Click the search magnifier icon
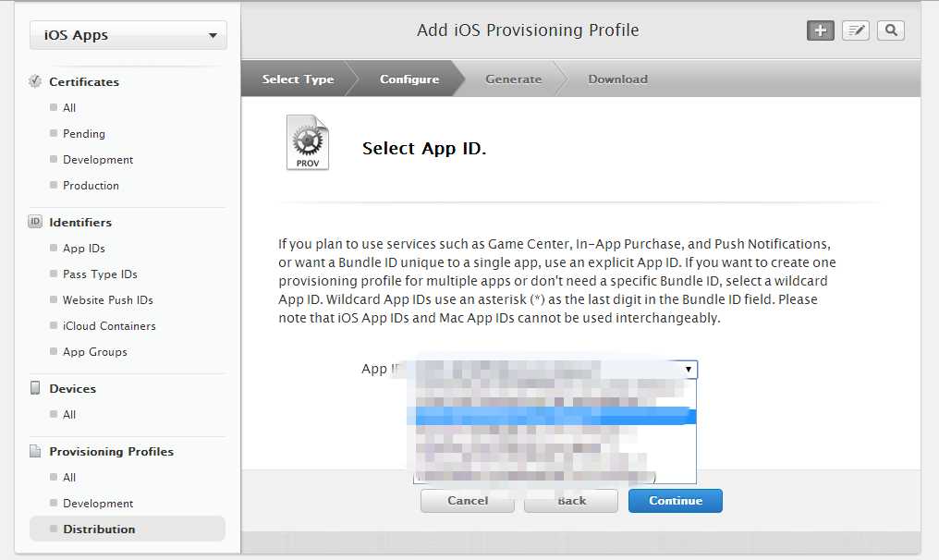Screen dimensions: 939x560 [x=891, y=30]
